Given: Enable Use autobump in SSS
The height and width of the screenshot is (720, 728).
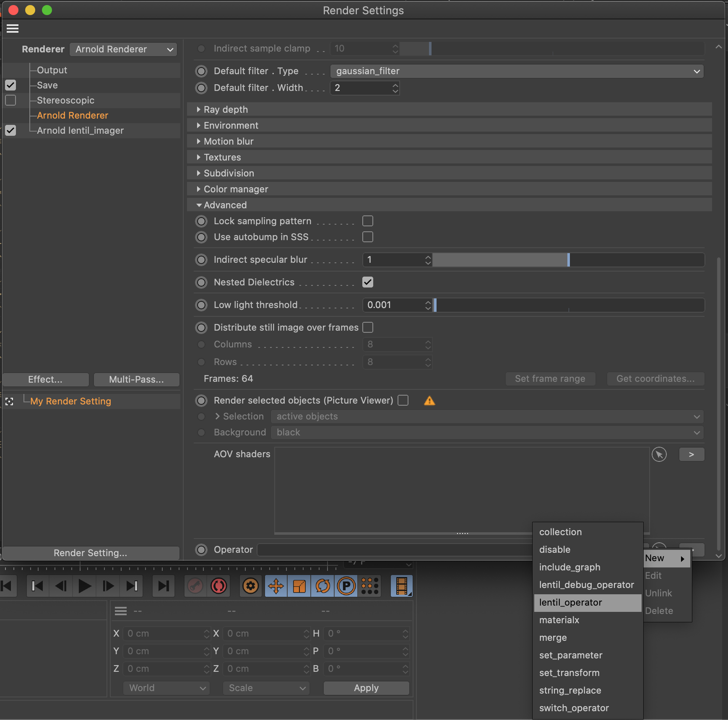Looking at the screenshot, I should pyautogui.click(x=368, y=237).
